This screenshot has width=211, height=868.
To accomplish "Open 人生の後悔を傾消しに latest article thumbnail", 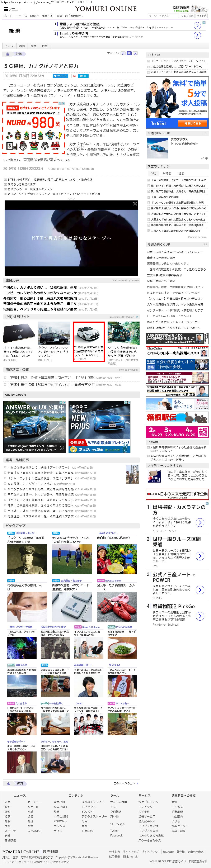I will (132, 474).
